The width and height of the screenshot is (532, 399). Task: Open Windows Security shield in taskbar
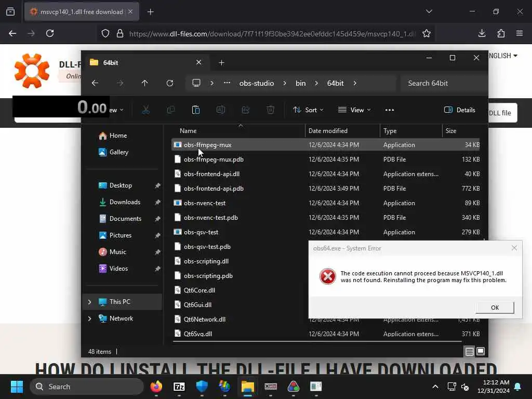(202, 387)
